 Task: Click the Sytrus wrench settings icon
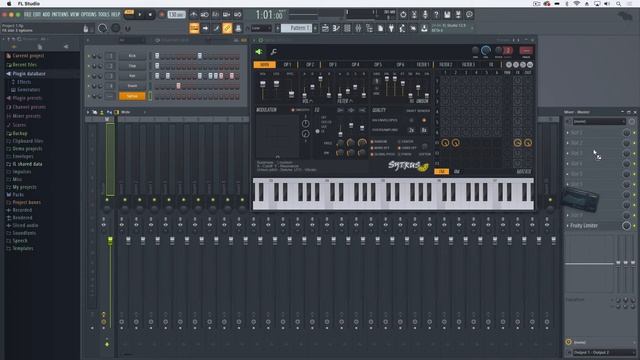[x=273, y=52]
